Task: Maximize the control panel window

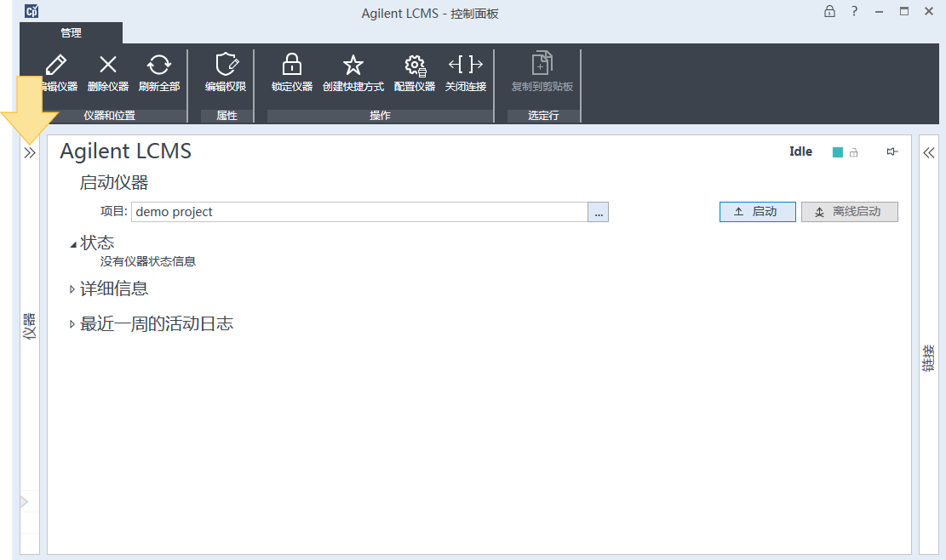Action: [903, 11]
